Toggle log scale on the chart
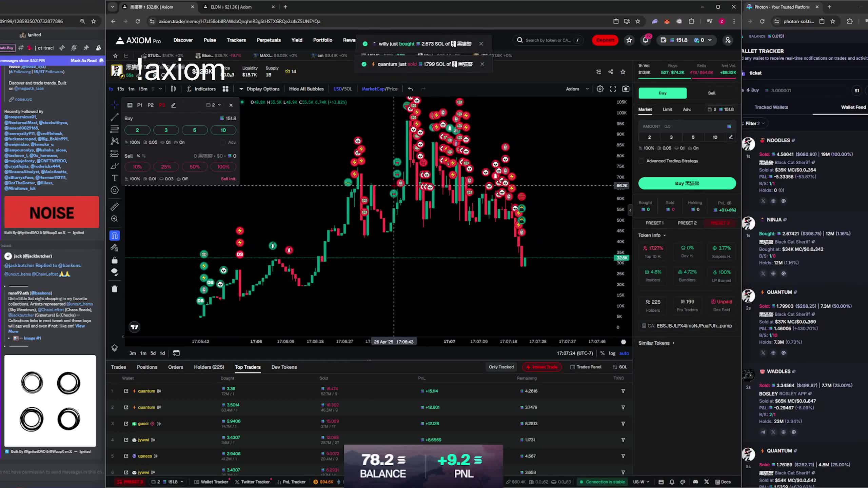This screenshot has height=488, width=868. pyautogui.click(x=612, y=353)
